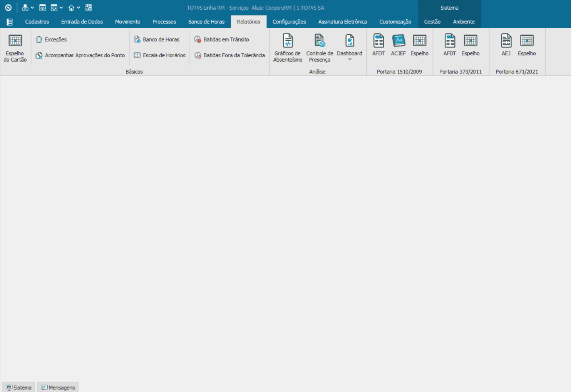The height and width of the screenshot is (392, 571).
Task: Click the Banco de Horas report icon
Action: tap(137, 40)
